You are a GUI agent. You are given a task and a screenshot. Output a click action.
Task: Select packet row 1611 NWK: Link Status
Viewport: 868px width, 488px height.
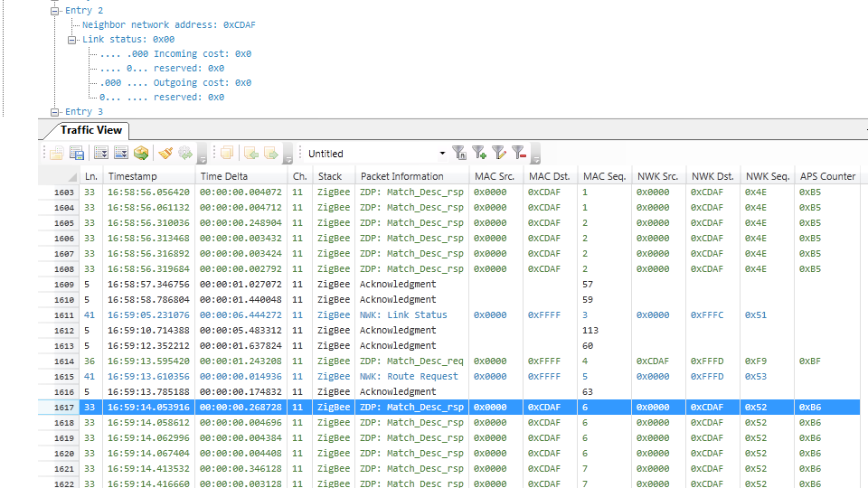coord(449,315)
